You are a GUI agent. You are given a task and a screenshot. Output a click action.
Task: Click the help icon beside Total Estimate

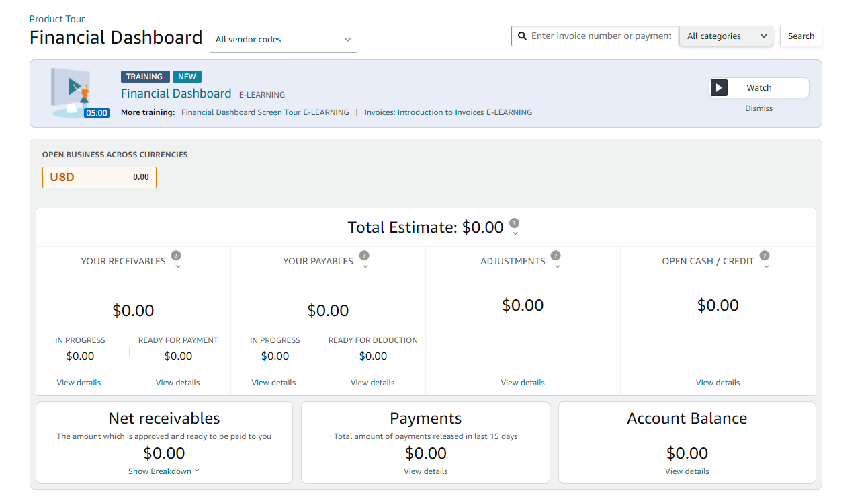click(x=514, y=223)
